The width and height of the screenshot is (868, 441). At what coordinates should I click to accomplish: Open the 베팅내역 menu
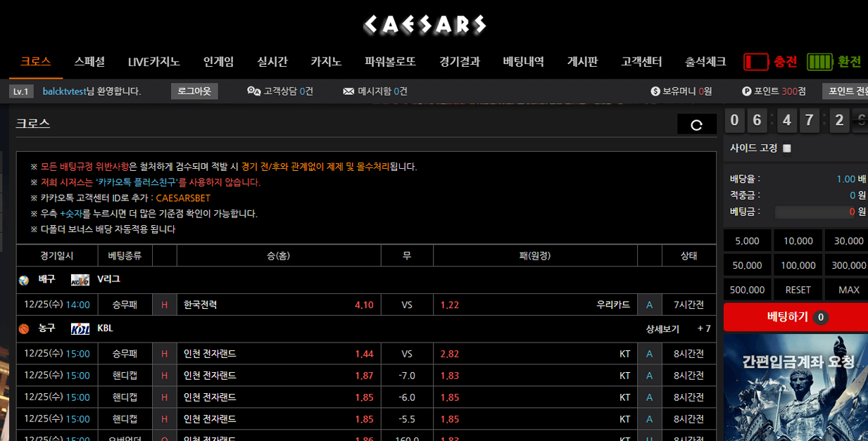click(x=524, y=62)
